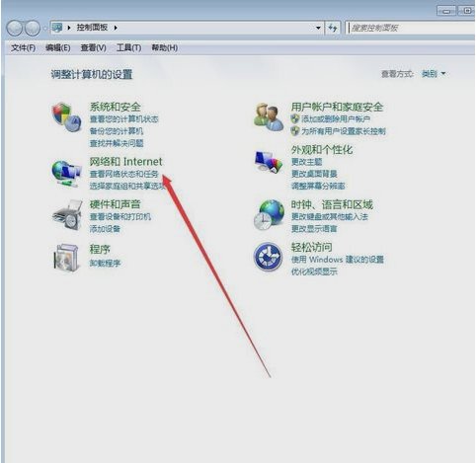476x463 pixels.
Task: Click the Forward navigation button
Action: (x=33, y=28)
